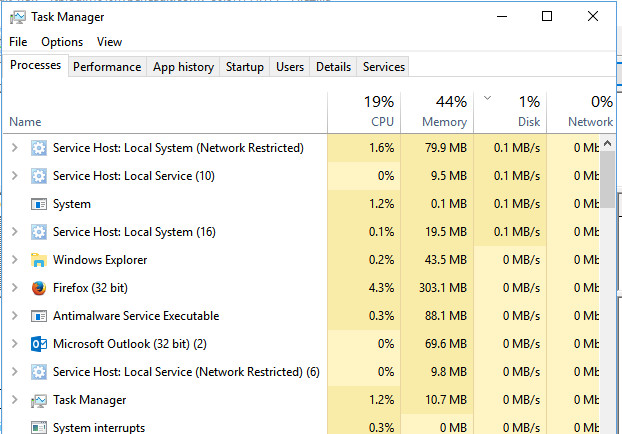Image resolution: width=622 pixels, height=434 pixels.
Task: Click the gear icon for Service Host: Local Service (10)
Action: pyautogui.click(x=39, y=176)
